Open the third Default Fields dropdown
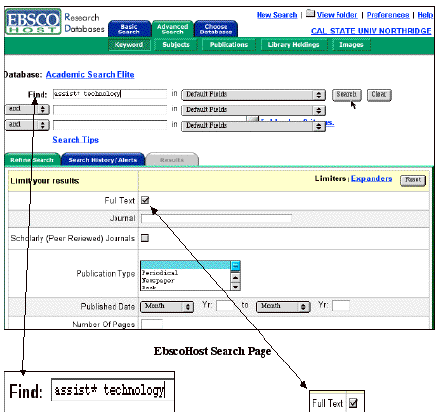Screen dimensions: 437x412 coord(253,126)
